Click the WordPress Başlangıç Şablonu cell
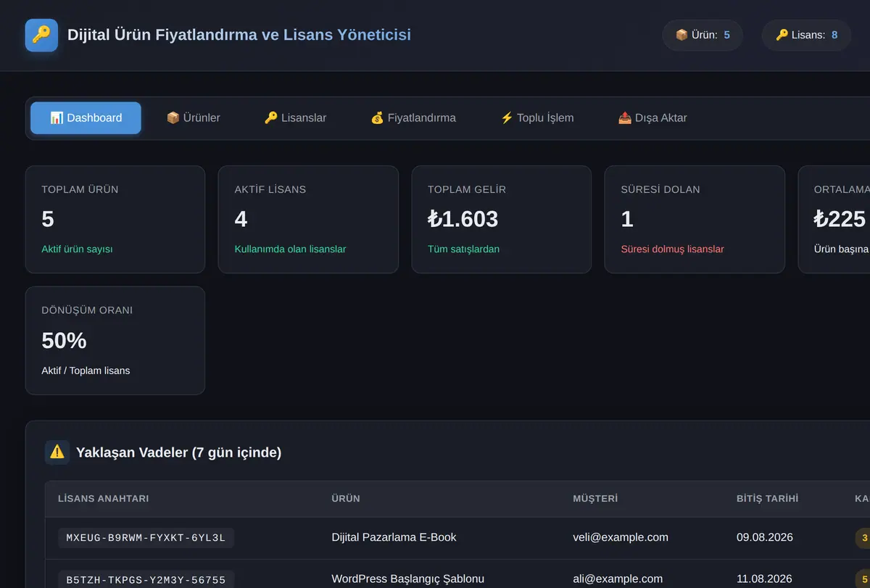 point(407,579)
